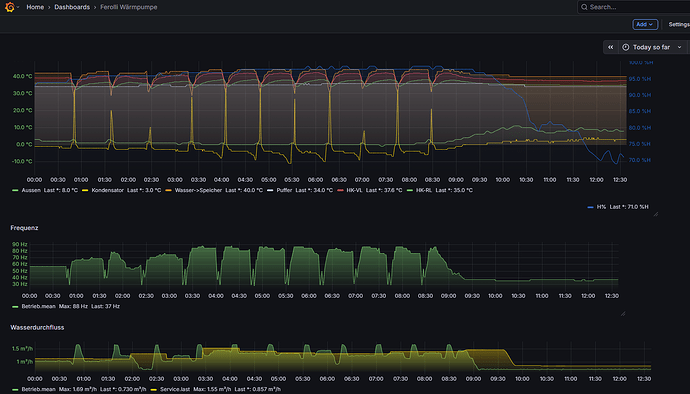Shift time range backwards with double chevron
The image size is (690, 394).
coord(610,47)
